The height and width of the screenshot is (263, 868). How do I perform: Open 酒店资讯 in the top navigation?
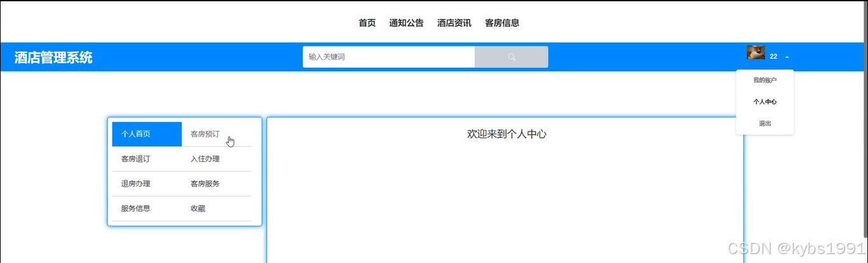[x=454, y=23]
